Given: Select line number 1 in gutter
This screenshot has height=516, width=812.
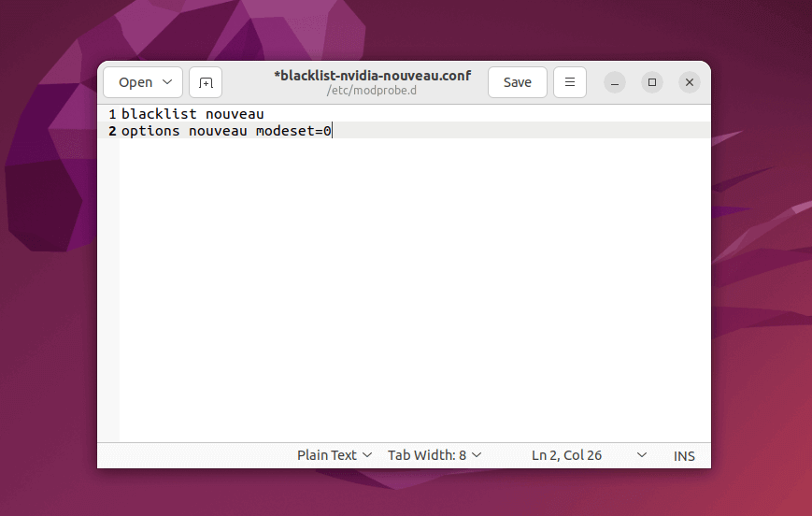Looking at the screenshot, I should (x=112, y=114).
